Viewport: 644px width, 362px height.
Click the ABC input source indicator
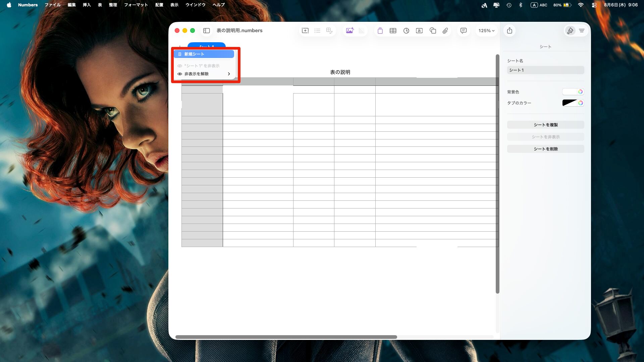(x=539, y=5)
